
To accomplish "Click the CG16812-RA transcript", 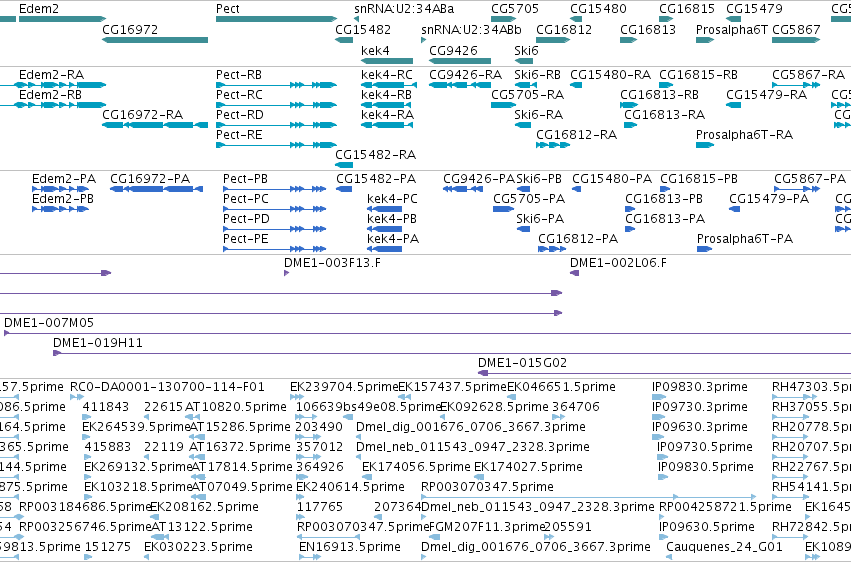I will [553, 145].
